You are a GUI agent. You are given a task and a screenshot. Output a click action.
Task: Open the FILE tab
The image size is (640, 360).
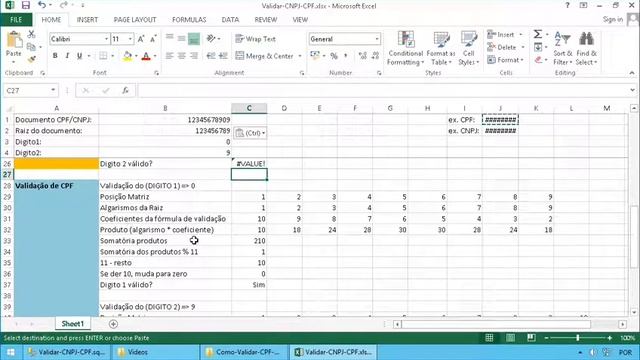point(16,20)
